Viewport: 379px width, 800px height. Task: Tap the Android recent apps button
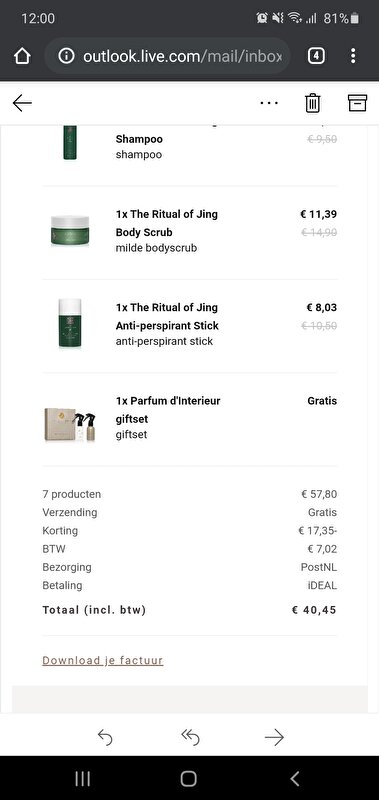[x=83, y=778]
